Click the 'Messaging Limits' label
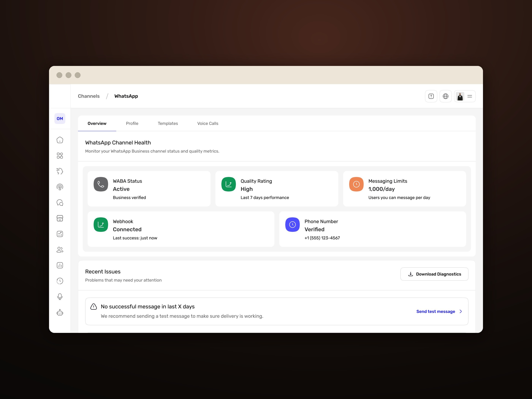The width and height of the screenshot is (532, 399). point(388,181)
